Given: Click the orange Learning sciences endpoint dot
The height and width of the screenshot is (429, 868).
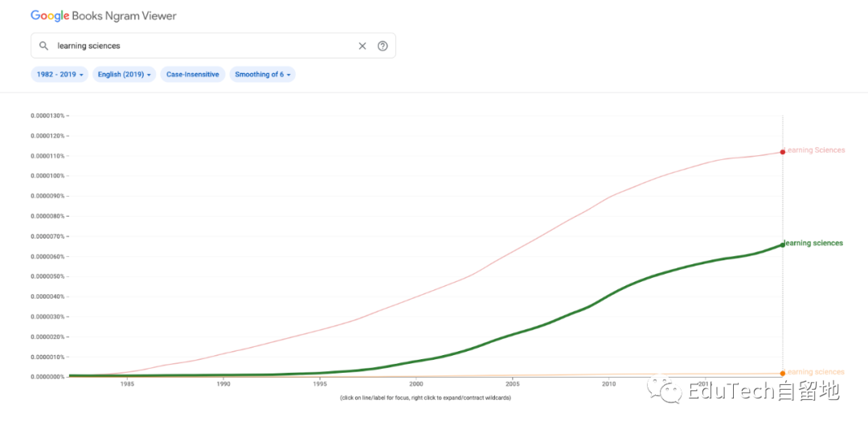Looking at the screenshot, I should pos(783,373).
